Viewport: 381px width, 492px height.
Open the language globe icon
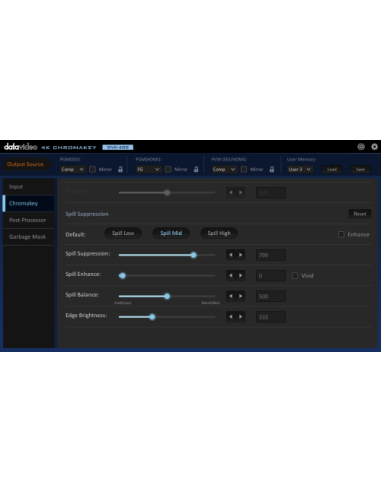pyautogui.click(x=361, y=147)
